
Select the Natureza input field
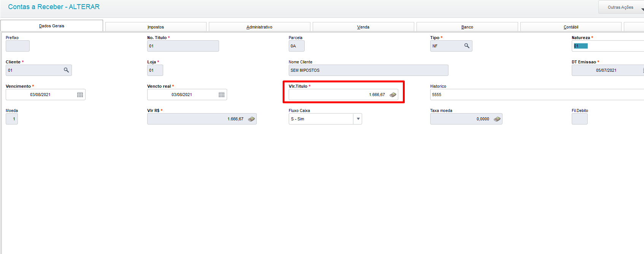pos(608,46)
